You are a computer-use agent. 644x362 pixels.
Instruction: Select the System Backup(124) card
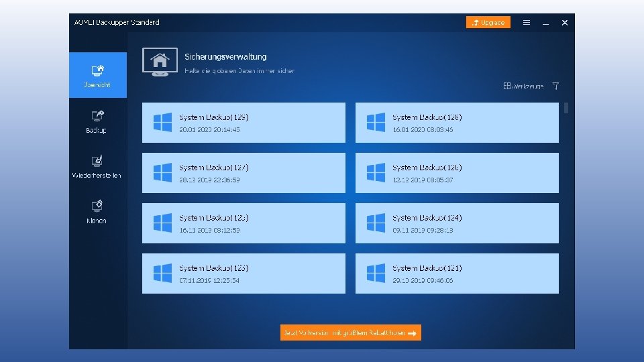(457, 223)
